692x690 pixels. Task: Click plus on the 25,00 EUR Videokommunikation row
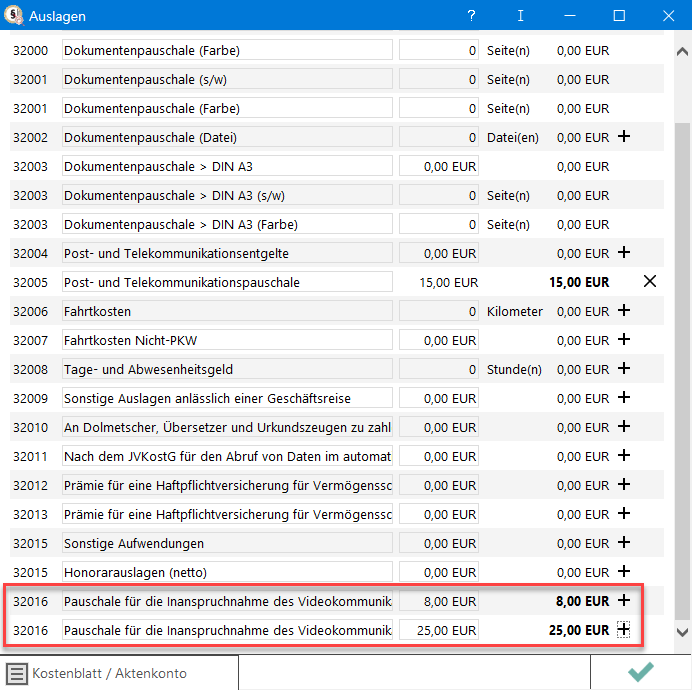pyautogui.click(x=623, y=630)
